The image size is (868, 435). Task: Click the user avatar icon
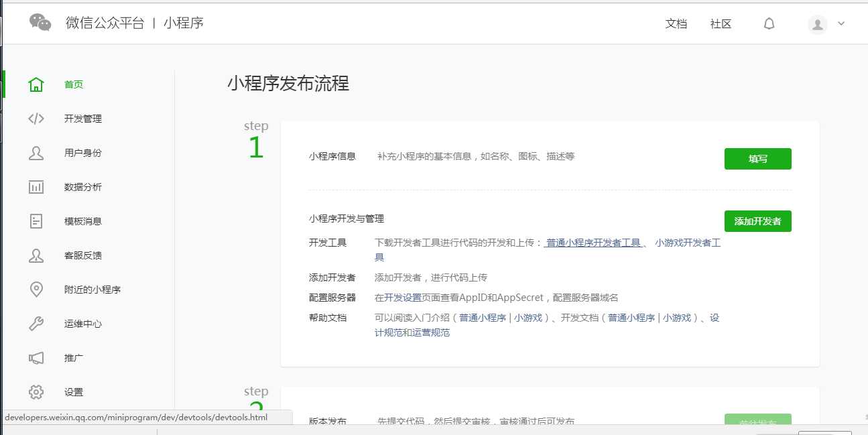[818, 24]
